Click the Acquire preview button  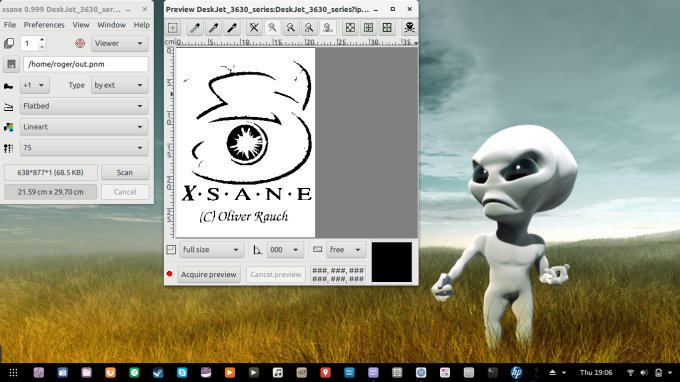pyautogui.click(x=209, y=274)
